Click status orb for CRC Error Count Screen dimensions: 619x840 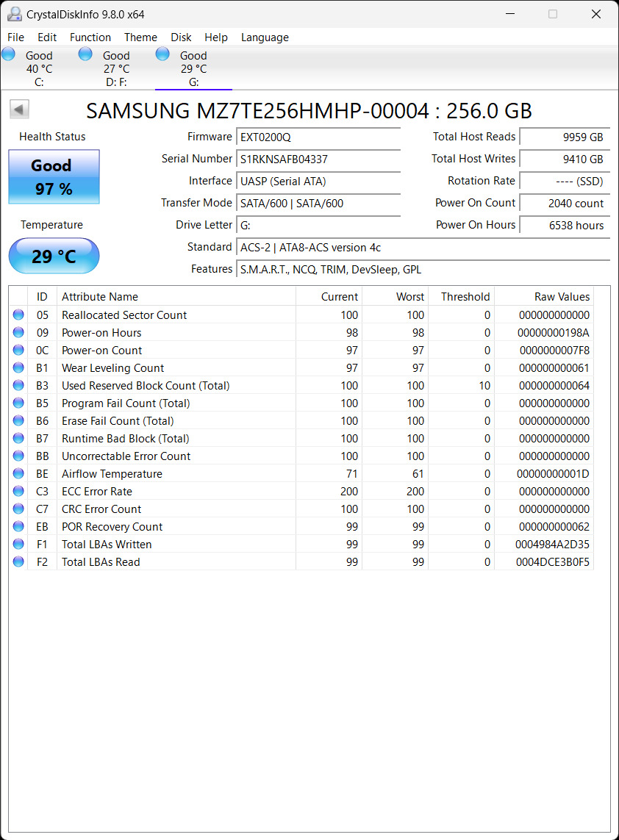tap(19, 509)
